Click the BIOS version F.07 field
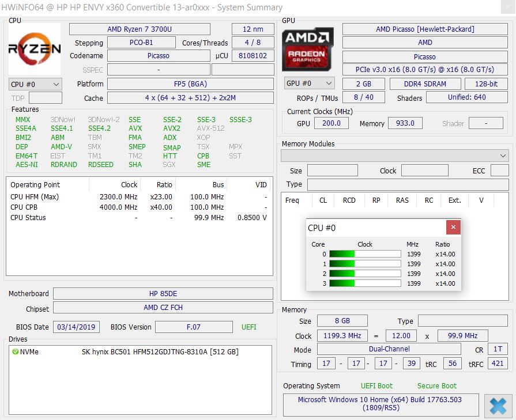This screenshot has height=420, width=516. [194, 327]
